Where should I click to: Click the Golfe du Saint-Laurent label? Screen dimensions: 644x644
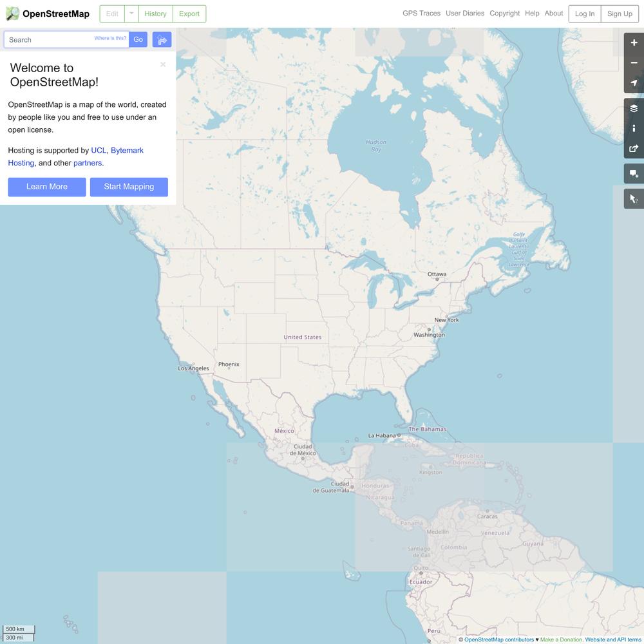(x=519, y=250)
